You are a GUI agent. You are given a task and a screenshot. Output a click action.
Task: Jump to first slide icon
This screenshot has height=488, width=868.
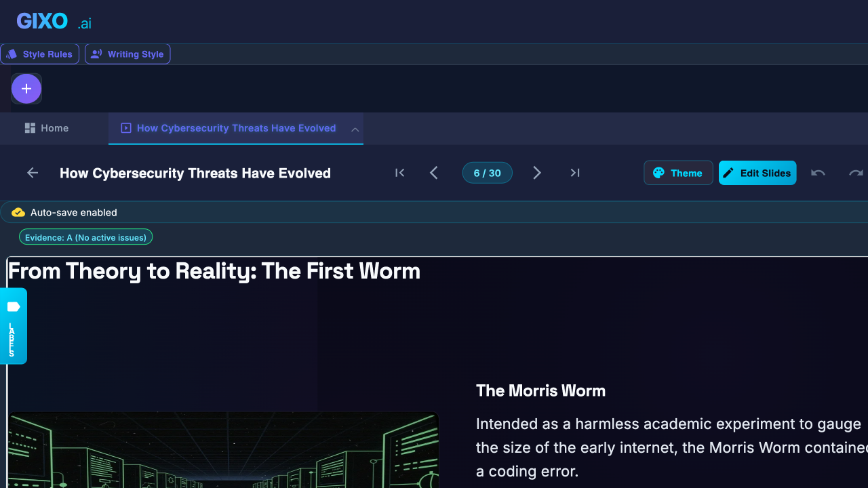coord(400,173)
